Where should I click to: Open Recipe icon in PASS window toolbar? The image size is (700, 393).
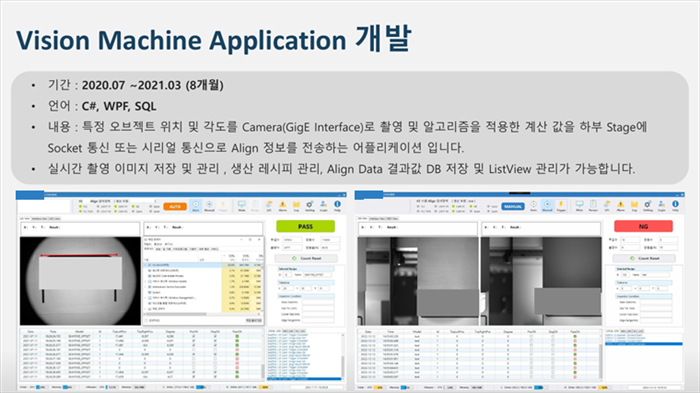pos(255,205)
